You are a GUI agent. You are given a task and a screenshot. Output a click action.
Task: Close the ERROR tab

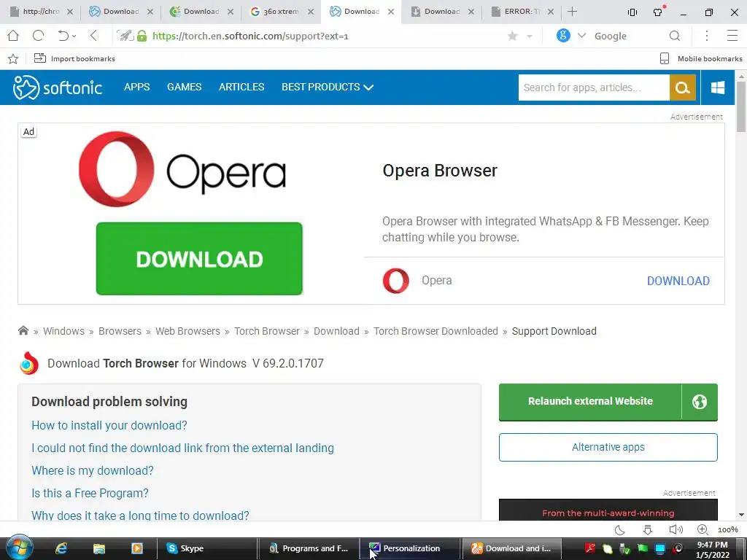(x=551, y=12)
